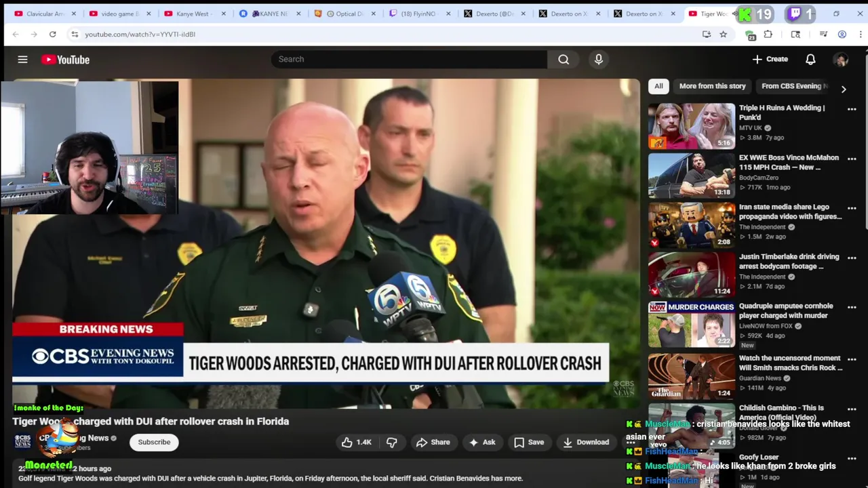The width and height of the screenshot is (868, 488).
Task: Open options for Iran state media Lego video
Action: click(852, 209)
